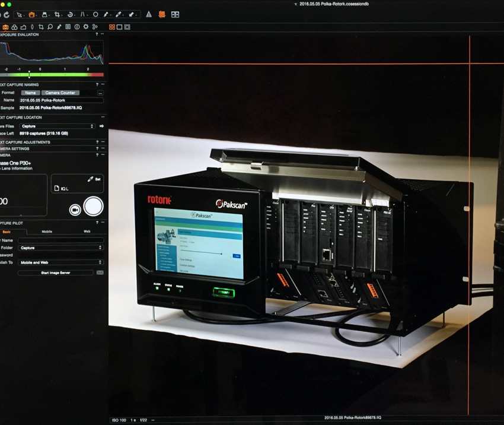Open Exposure Evaluation panel options menu
The image size is (504, 425).
click(102, 34)
